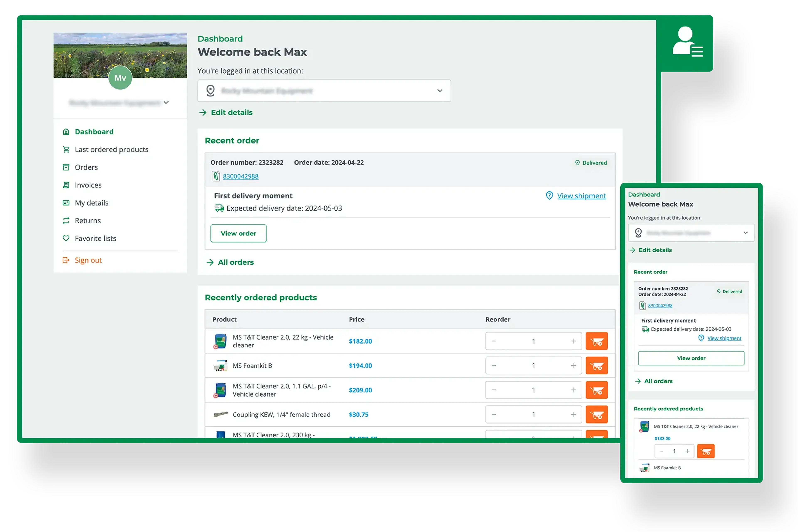Screen dimensions: 798x532
Task: Open location dropdown in mobile preview
Action: (691, 233)
